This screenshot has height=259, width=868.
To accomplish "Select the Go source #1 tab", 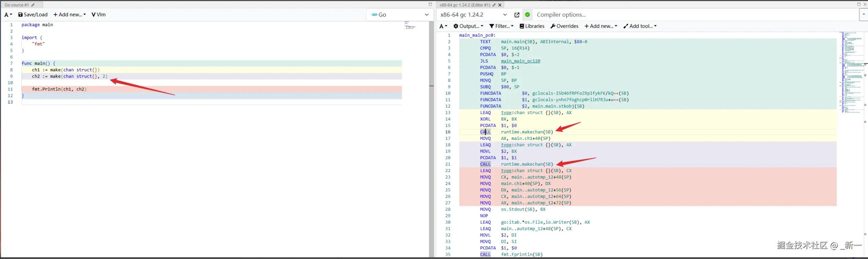I will pyautogui.click(x=17, y=5).
